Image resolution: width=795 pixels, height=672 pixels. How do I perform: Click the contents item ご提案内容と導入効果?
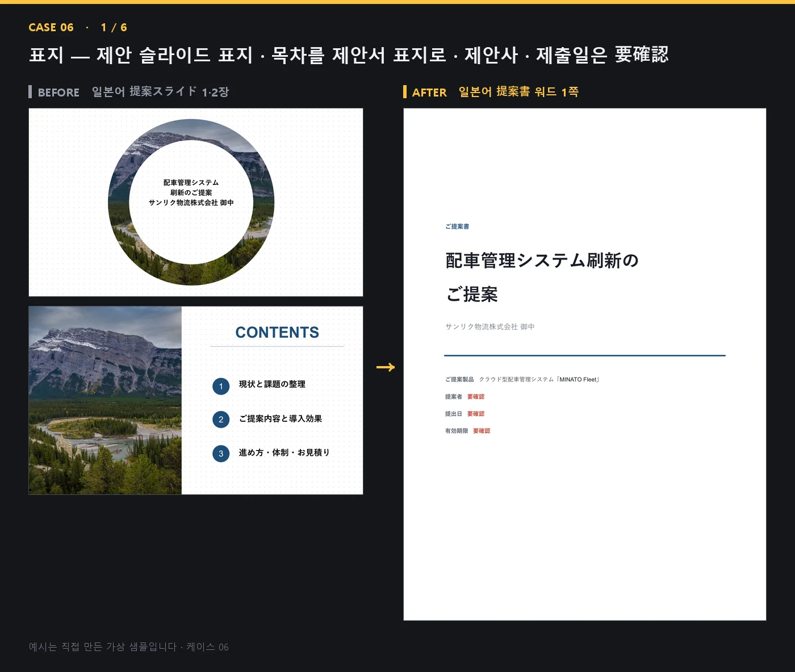[x=281, y=418]
